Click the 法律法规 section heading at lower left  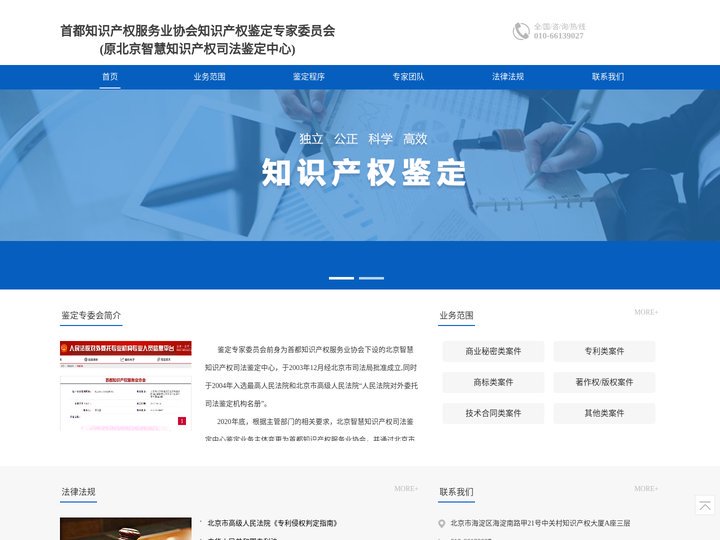coord(78,492)
